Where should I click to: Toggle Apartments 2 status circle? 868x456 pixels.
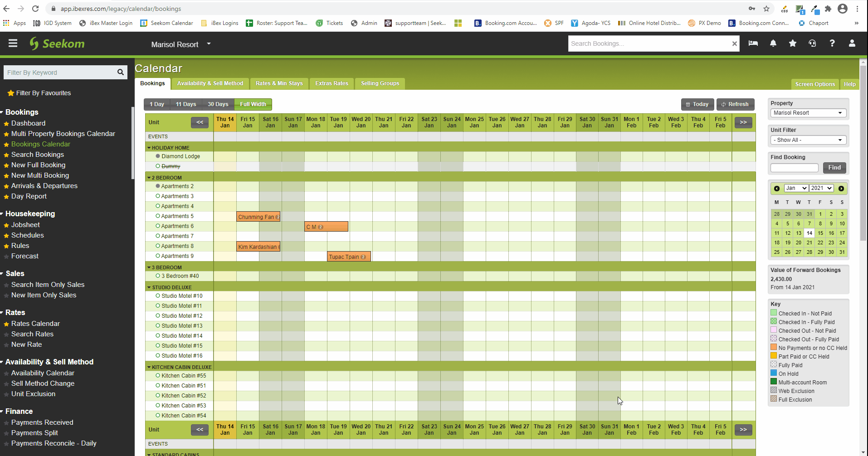[158, 186]
